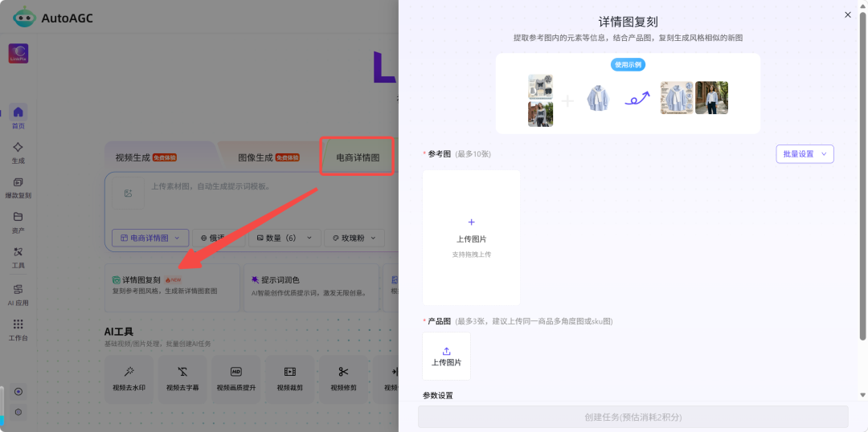The height and width of the screenshot is (432, 868).
Task: Go to 首页 in the sidebar
Action: (18, 116)
